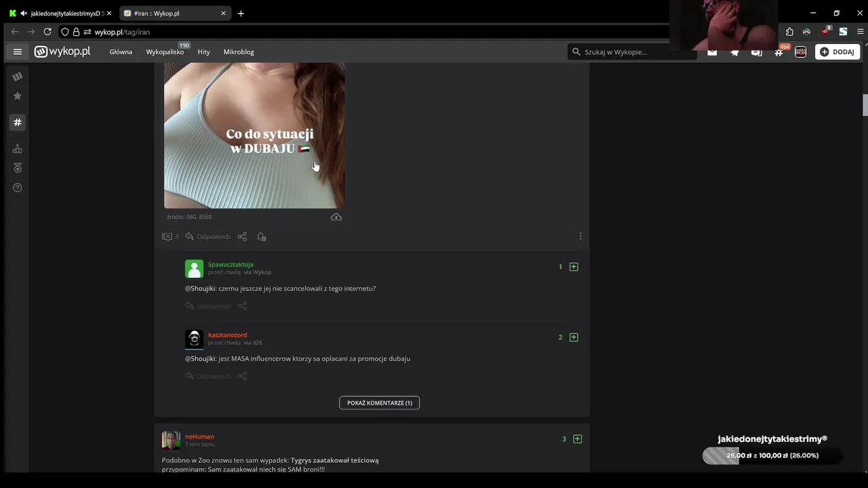Click POKAŻ KOMENTARZE (1) button
The image size is (868, 488).
(380, 403)
